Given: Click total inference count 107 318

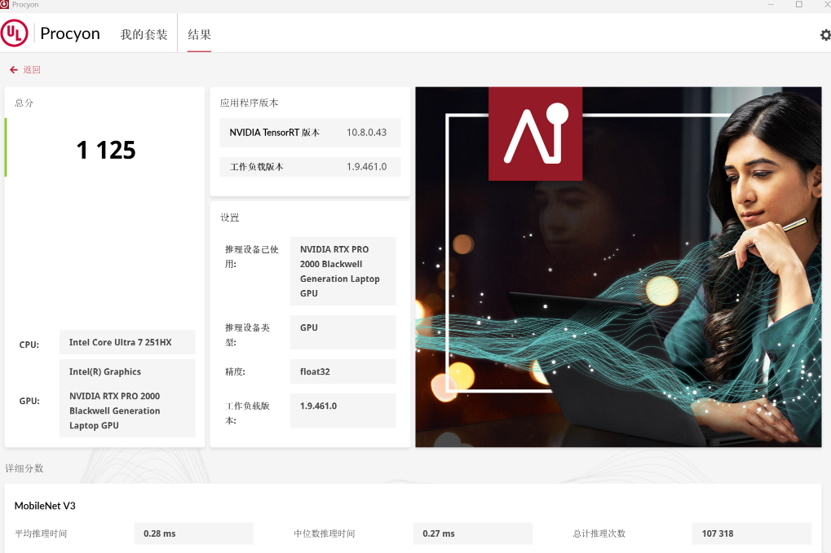Looking at the screenshot, I should 752,533.
